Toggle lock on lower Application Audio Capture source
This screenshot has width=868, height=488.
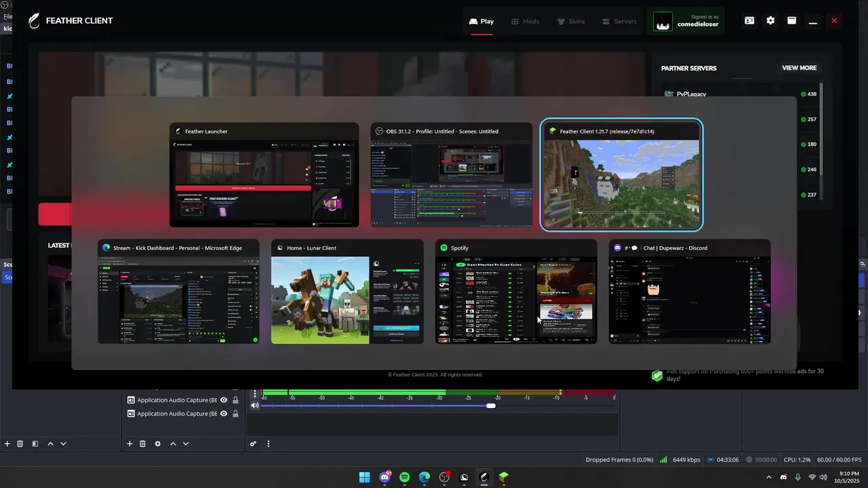coord(235,413)
